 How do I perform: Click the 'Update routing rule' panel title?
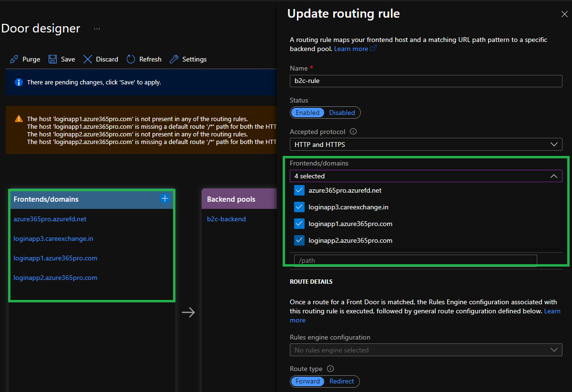click(344, 13)
